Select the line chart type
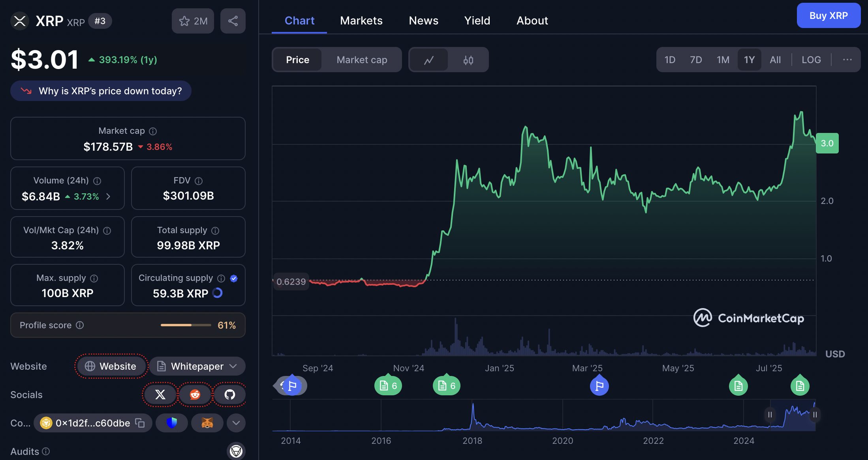The width and height of the screenshot is (868, 460). [x=429, y=60]
